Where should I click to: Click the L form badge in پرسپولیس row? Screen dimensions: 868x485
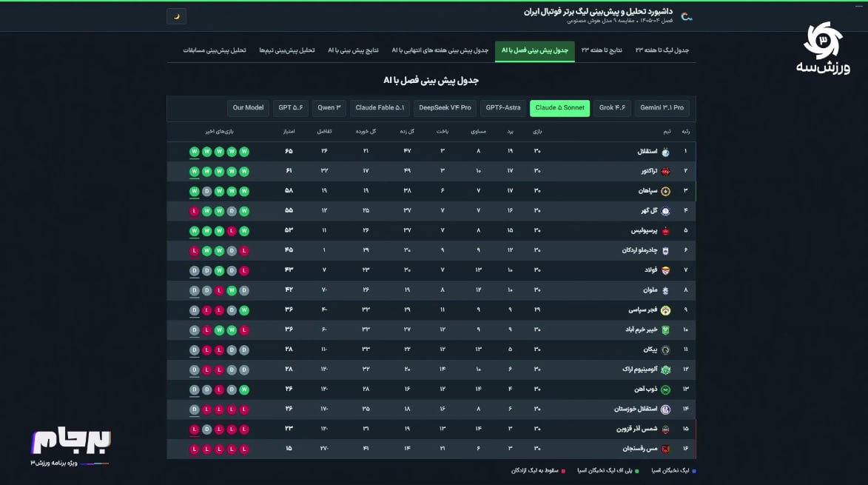point(232,231)
